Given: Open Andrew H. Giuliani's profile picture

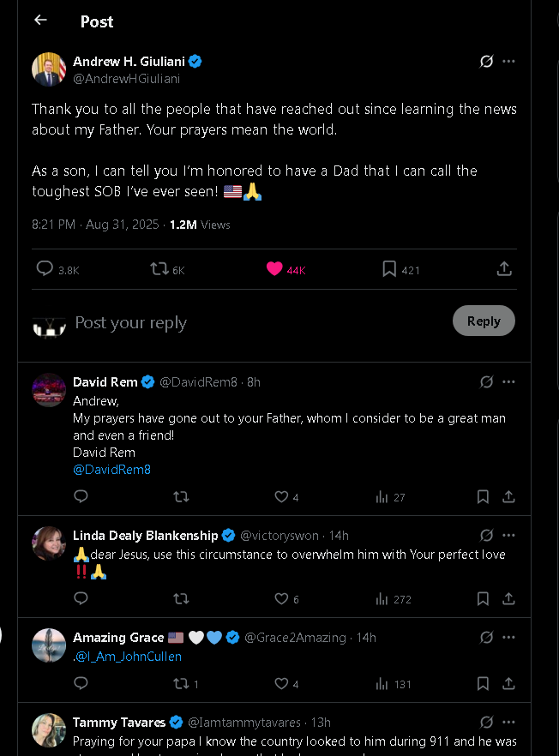Looking at the screenshot, I should point(48,69).
